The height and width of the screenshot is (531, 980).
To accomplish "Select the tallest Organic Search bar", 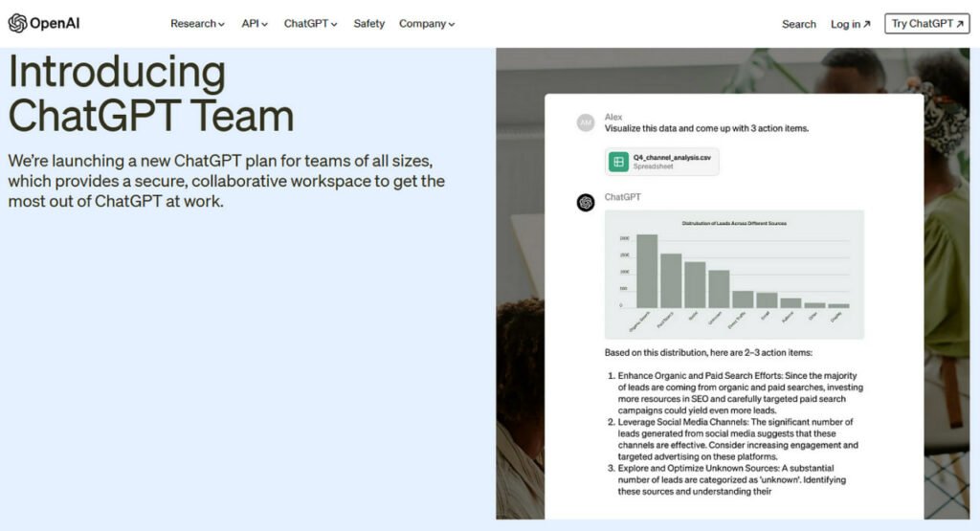I will pos(647,271).
